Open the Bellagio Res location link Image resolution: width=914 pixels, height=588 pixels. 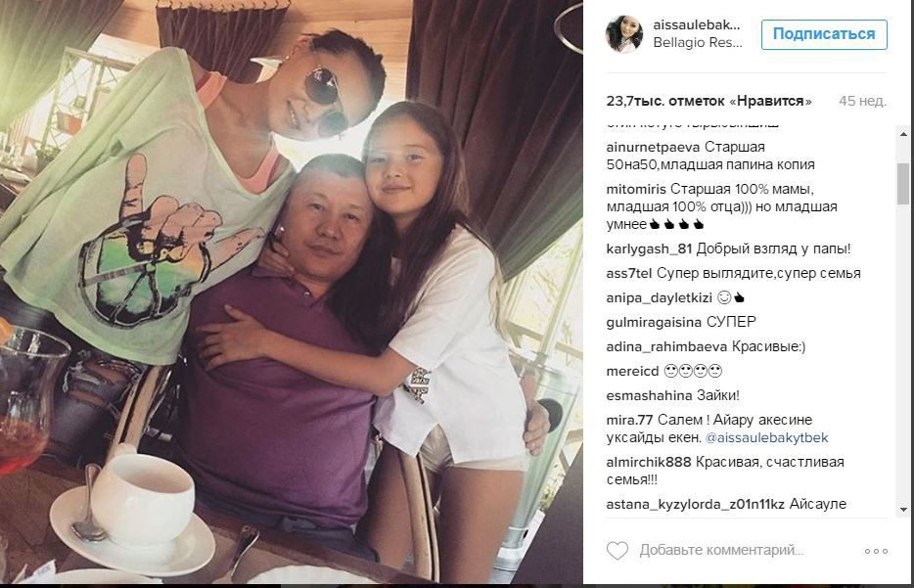[698, 42]
